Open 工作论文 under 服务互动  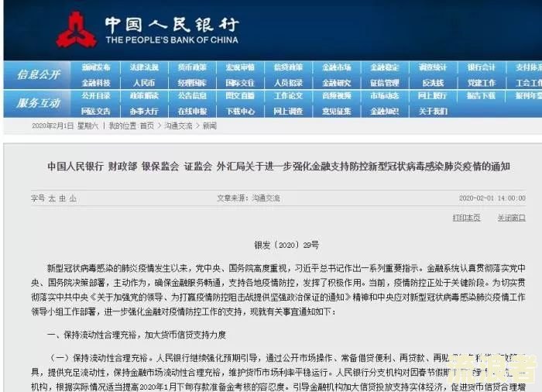288,96
